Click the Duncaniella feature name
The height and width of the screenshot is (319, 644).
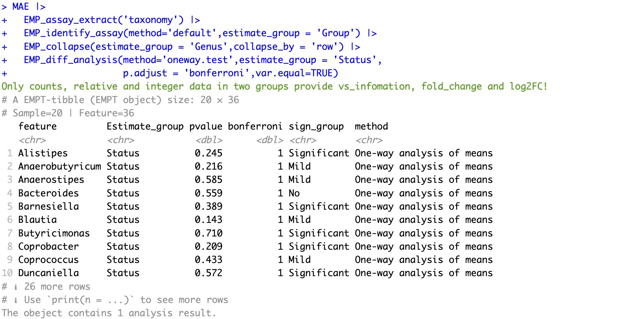pos(48,273)
